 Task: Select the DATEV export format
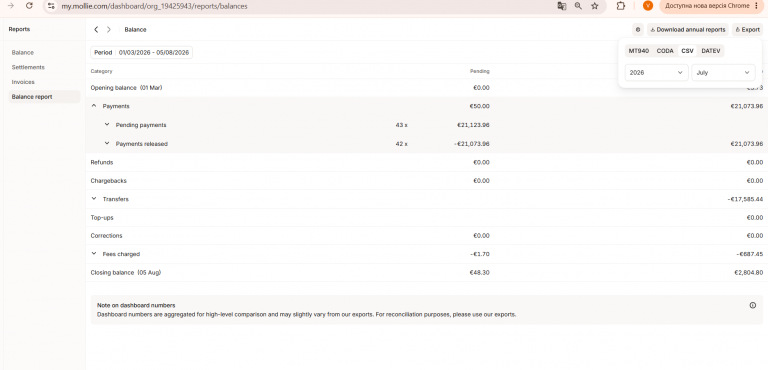coord(711,51)
